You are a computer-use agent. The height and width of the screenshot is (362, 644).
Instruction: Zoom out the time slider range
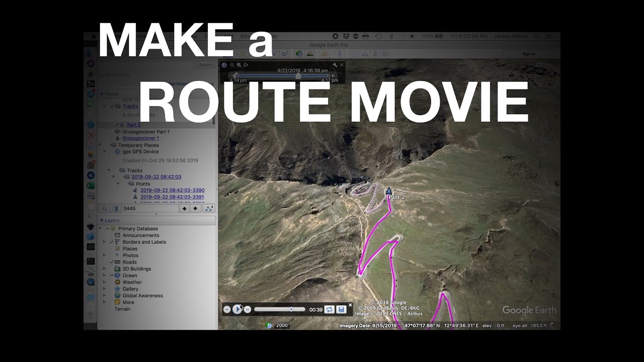click(232, 65)
